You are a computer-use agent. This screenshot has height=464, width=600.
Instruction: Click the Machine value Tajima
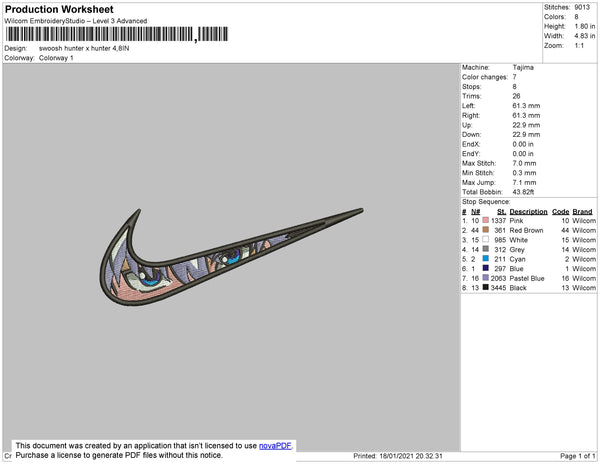pos(523,67)
